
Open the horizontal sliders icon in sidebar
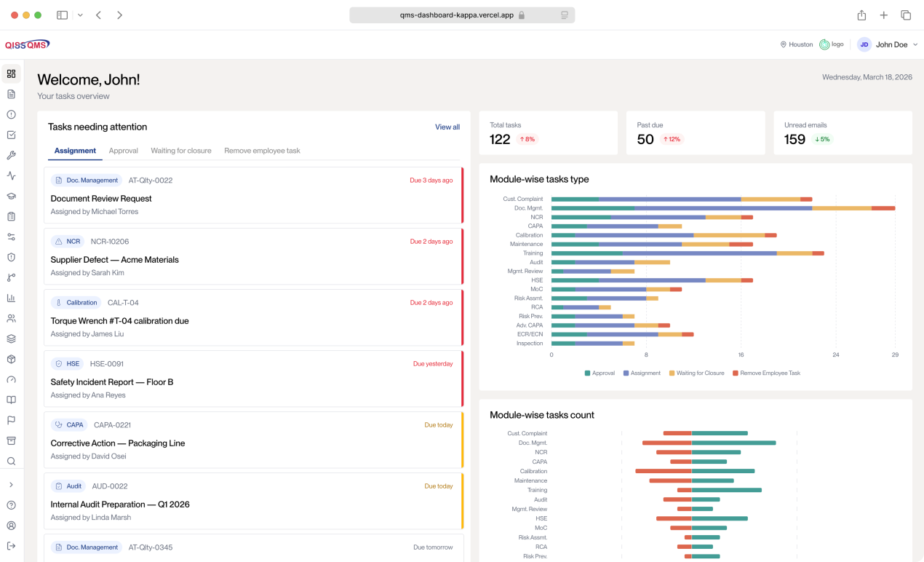11,237
